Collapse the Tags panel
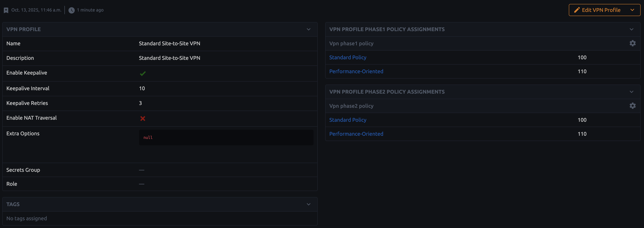The image size is (644, 228). 308,204
